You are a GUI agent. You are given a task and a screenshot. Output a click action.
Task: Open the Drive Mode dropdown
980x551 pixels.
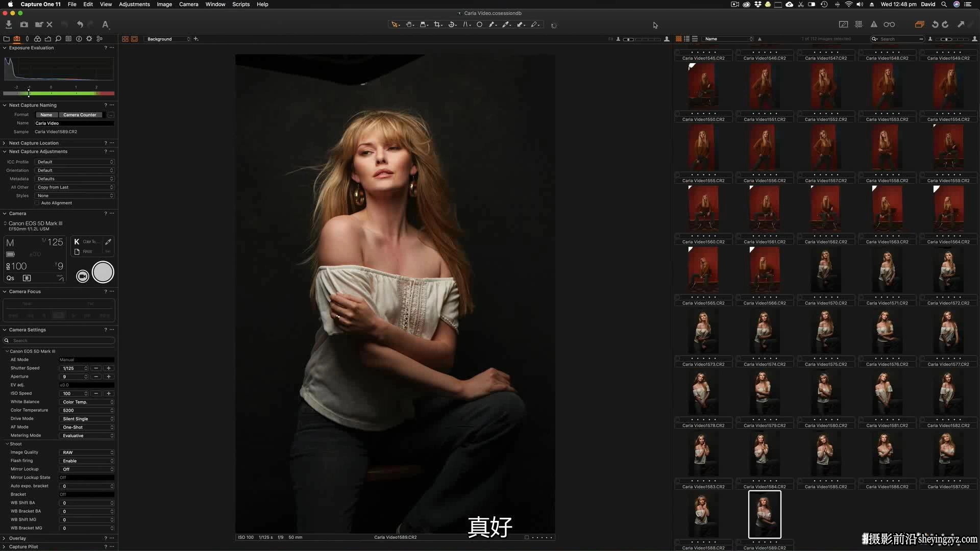87,419
